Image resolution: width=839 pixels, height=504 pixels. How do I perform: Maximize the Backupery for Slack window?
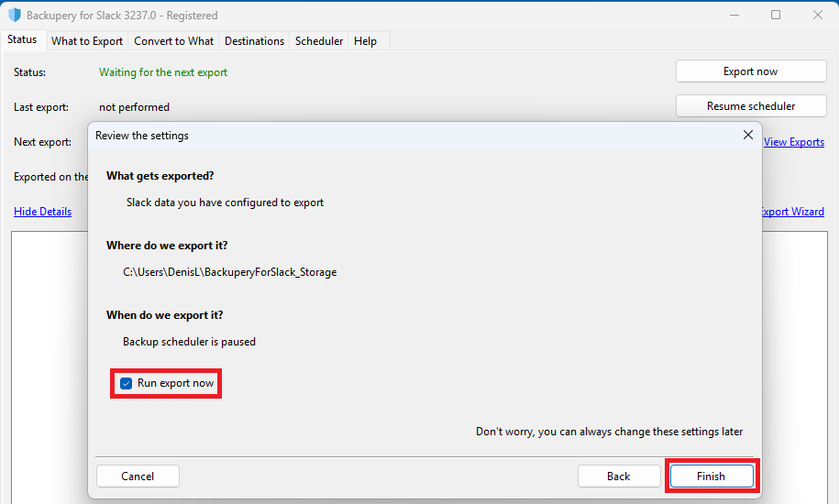(776, 15)
